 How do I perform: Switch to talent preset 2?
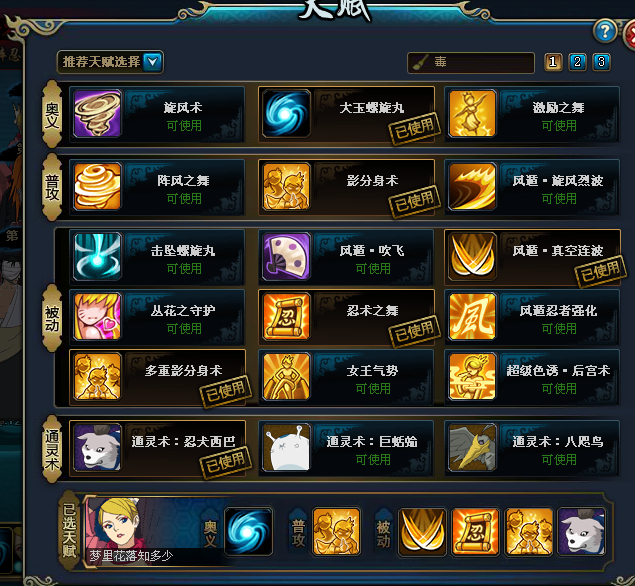pyautogui.click(x=577, y=62)
